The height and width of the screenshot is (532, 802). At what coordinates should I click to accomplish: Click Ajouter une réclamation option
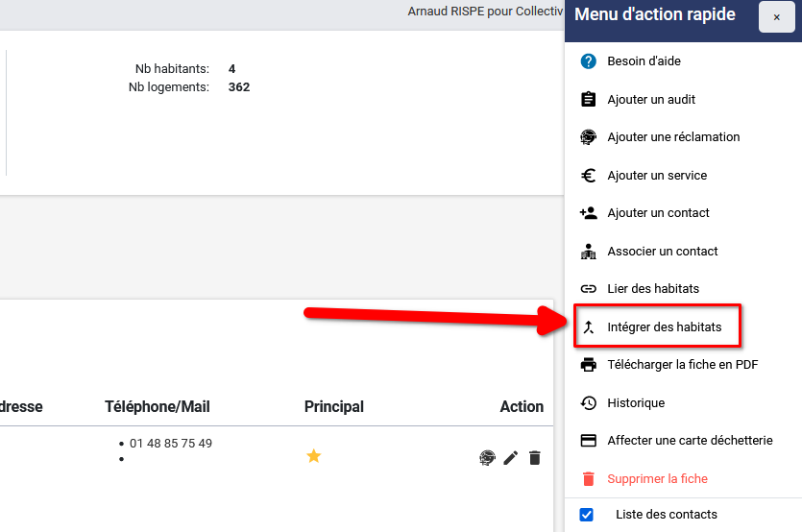click(x=673, y=137)
